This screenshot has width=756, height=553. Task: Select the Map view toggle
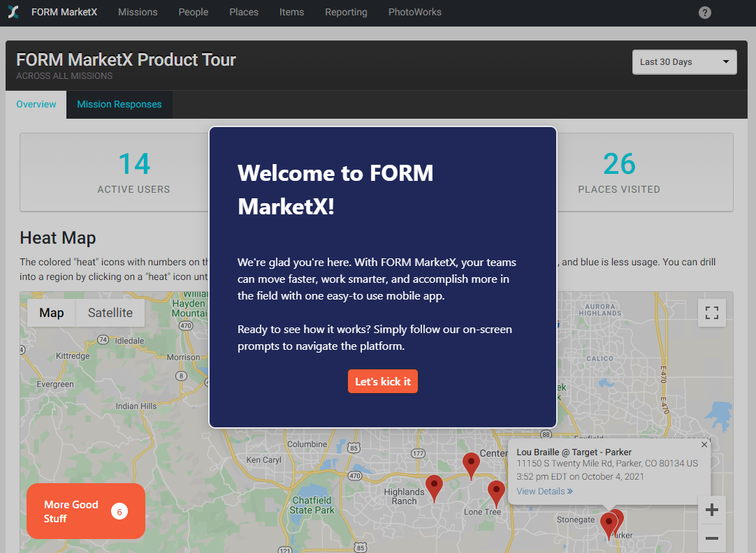[x=52, y=313]
